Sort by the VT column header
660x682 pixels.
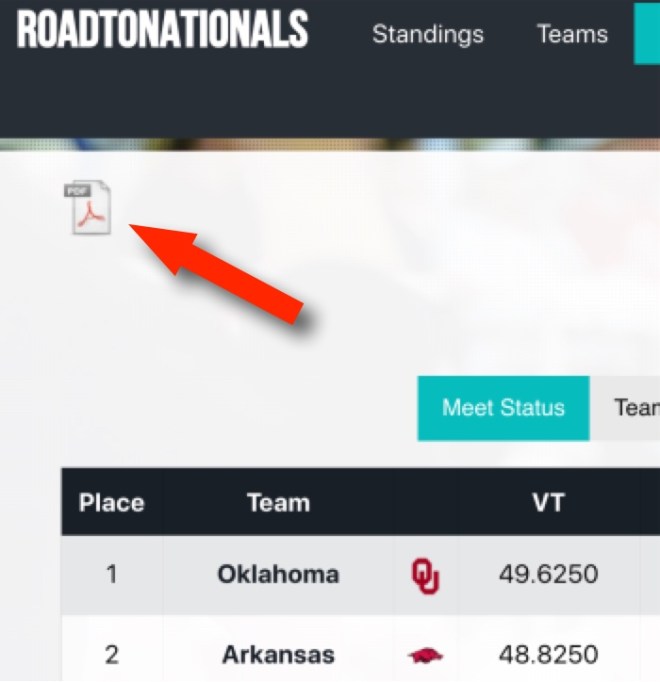(548, 502)
